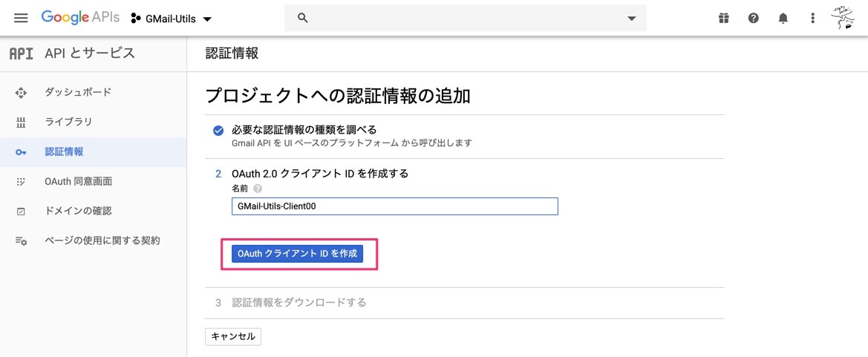Click the help icon beside 名前 label
The height and width of the screenshot is (357, 868).
pos(258,189)
